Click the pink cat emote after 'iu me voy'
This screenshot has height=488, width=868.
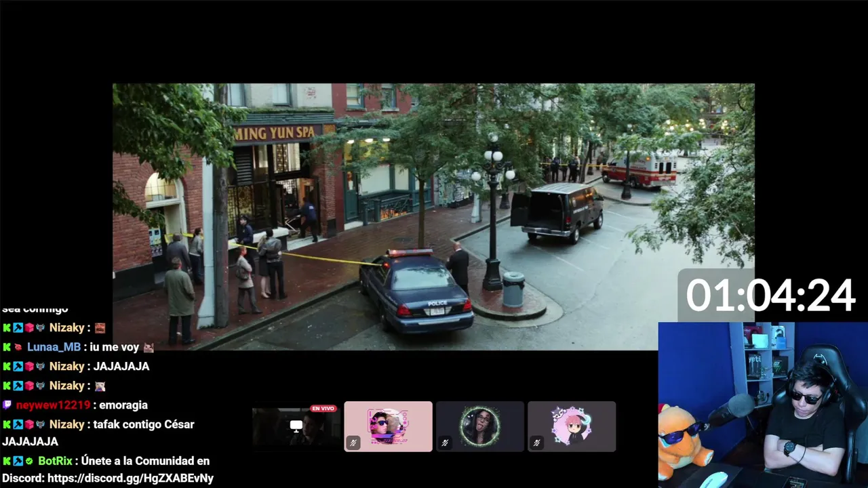pyautogui.click(x=149, y=347)
